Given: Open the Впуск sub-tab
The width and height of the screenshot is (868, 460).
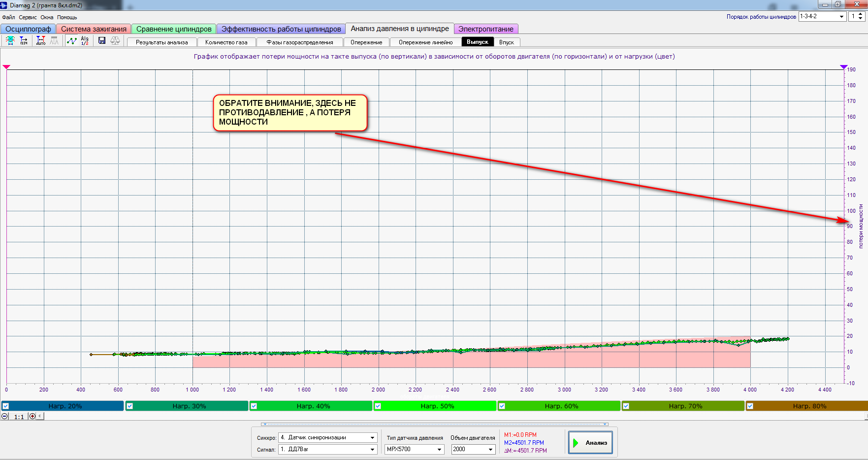Looking at the screenshot, I should click(x=507, y=42).
